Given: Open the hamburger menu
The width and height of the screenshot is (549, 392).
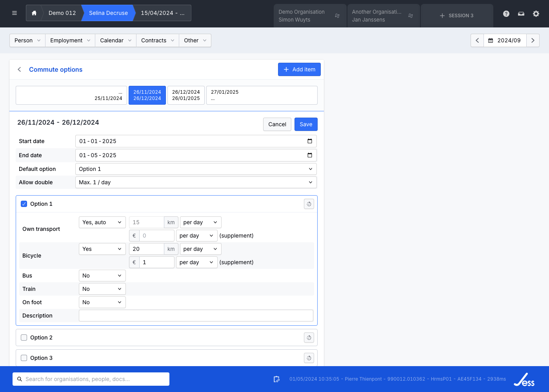Looking at the screenshot, I should click(x=15, y=13).
